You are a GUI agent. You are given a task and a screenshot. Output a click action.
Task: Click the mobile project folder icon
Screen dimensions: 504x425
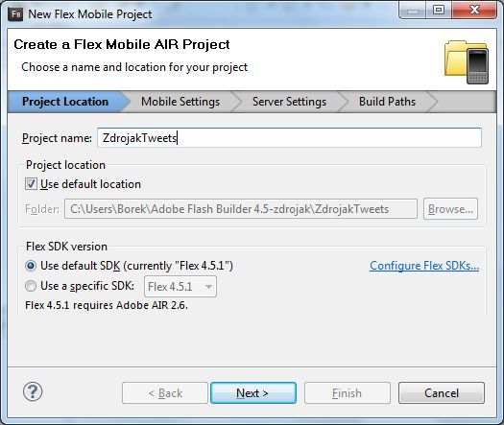pos(467,62)
